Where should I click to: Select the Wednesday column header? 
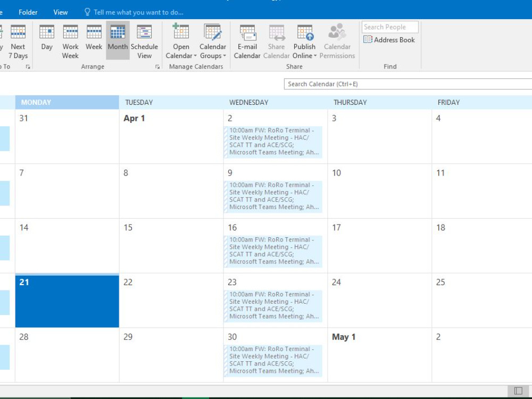click(x=276, y=103)
